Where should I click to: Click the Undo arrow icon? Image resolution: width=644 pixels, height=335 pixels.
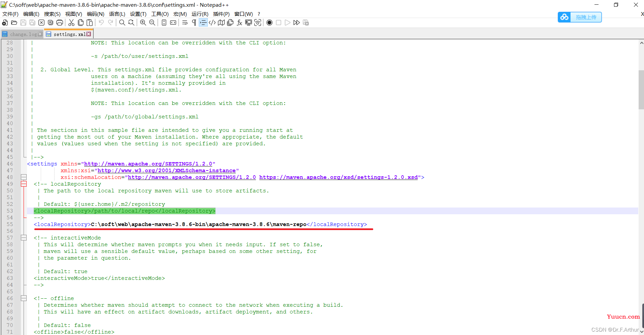pyautogui.click(x=101, y=23)
